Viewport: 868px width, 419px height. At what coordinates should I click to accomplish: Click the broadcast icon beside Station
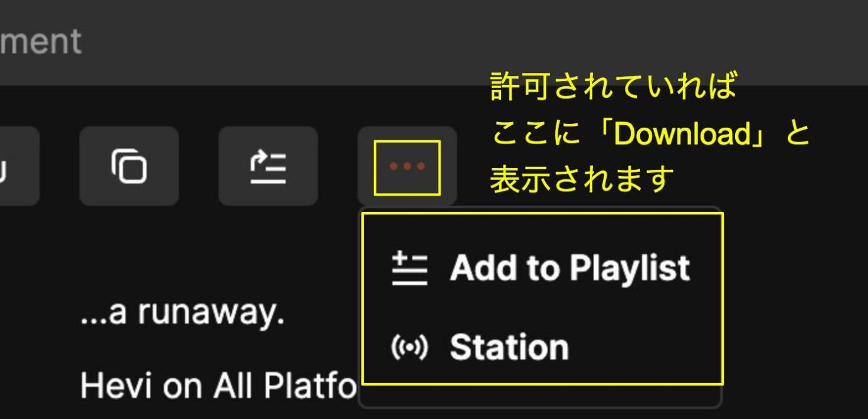click(409, 347)
